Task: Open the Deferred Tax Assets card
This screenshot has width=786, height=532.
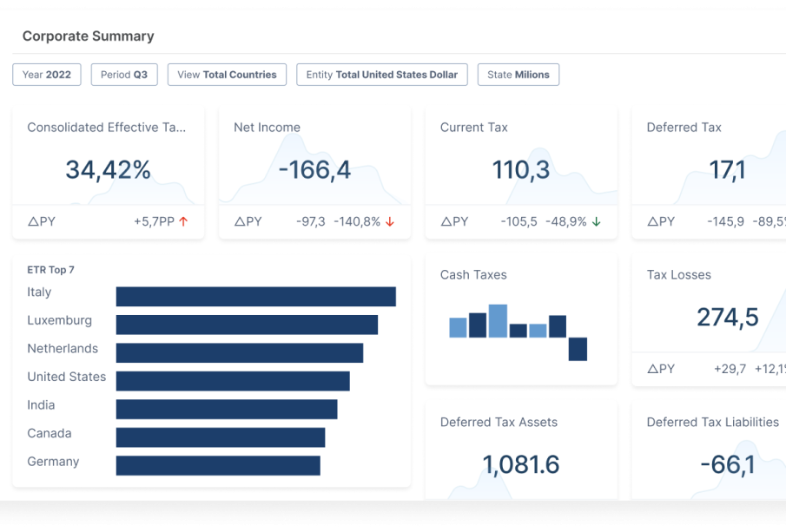Action: tap(521, 451)
